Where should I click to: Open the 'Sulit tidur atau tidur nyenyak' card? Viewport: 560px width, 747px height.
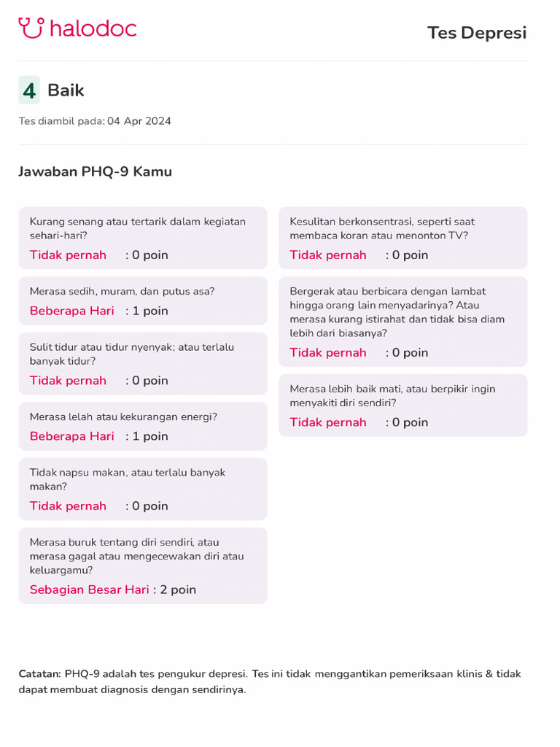(143, 363)
